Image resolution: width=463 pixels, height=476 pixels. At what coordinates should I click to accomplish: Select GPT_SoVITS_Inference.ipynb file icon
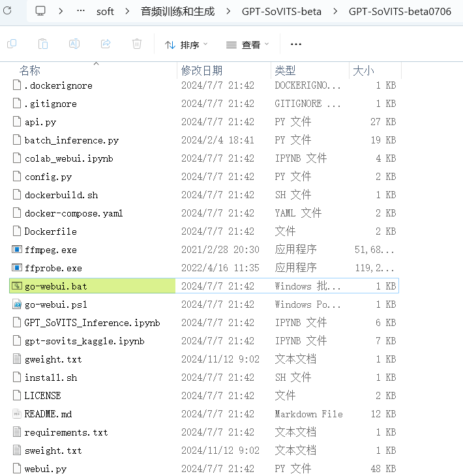[17, 322]
